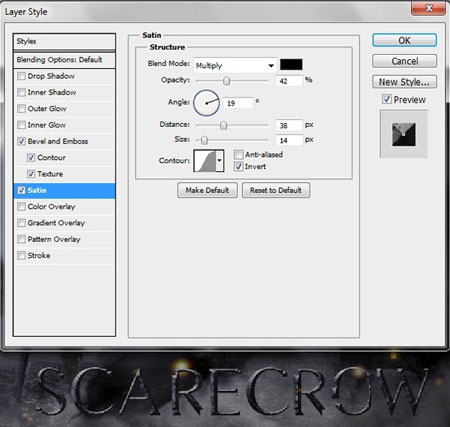Open the Contour curve picker thumbnail

click(205, 161)
